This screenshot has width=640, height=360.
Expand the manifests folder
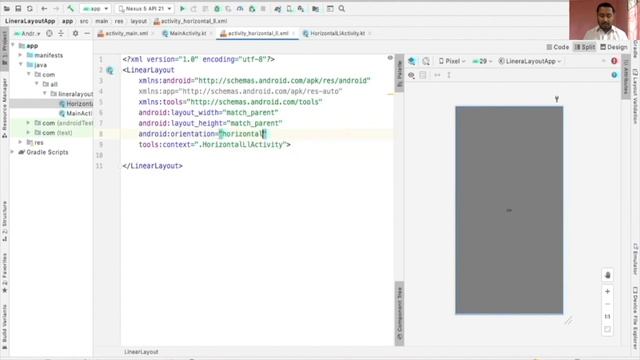[x=20, y=55]
